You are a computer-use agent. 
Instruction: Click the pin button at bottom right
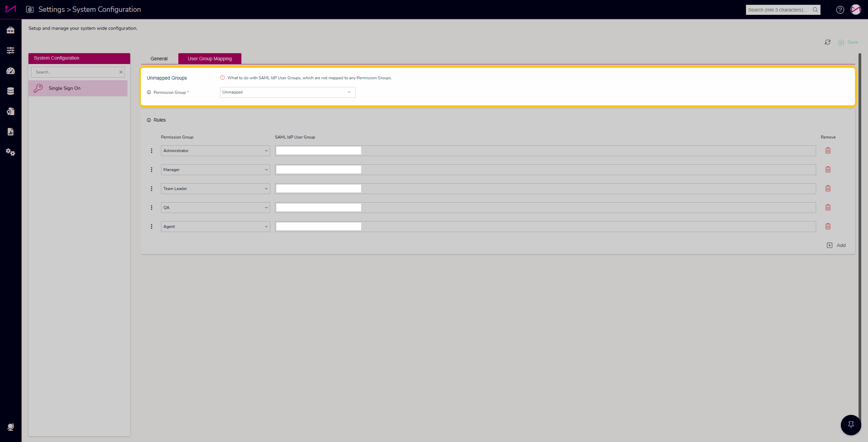pos(851,425)
